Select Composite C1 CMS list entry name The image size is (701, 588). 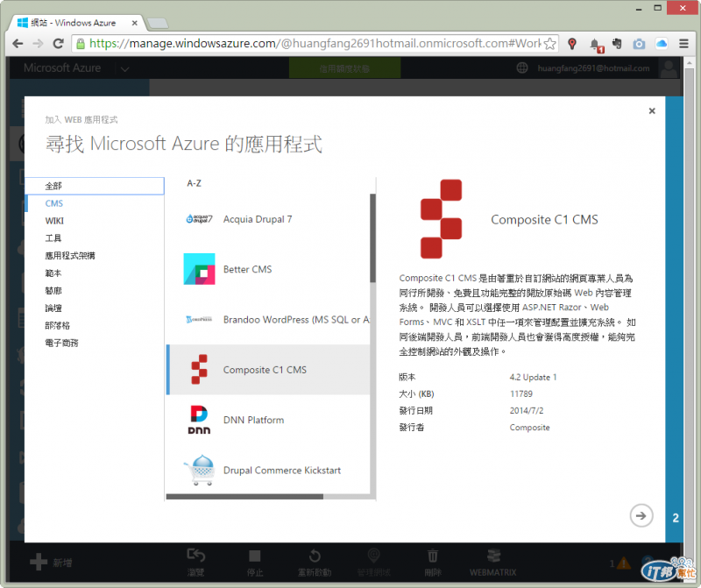[265, 370]
